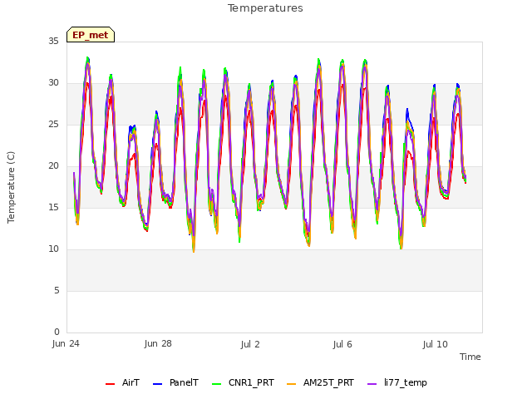Screen dimensions: 532x399
Task: Click the green CNR1_PRT legend swatch
Action: click(x=216, y=384)
